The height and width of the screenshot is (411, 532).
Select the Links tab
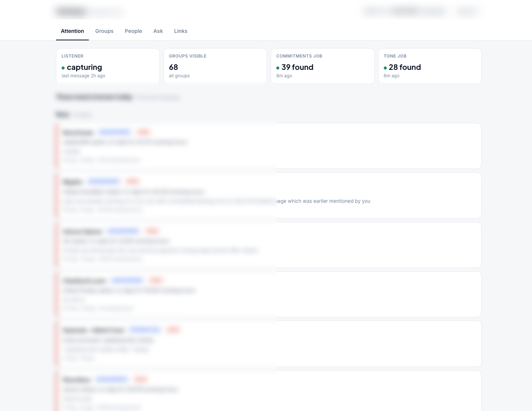181,31
